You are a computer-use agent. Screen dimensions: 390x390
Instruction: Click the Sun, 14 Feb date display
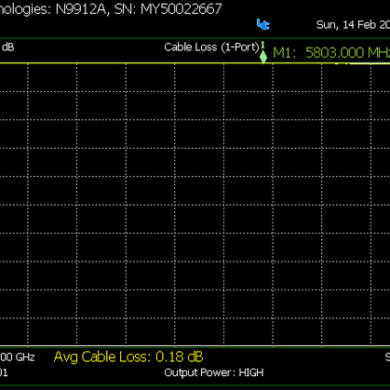pyautogui.click(x=353, y=25)
